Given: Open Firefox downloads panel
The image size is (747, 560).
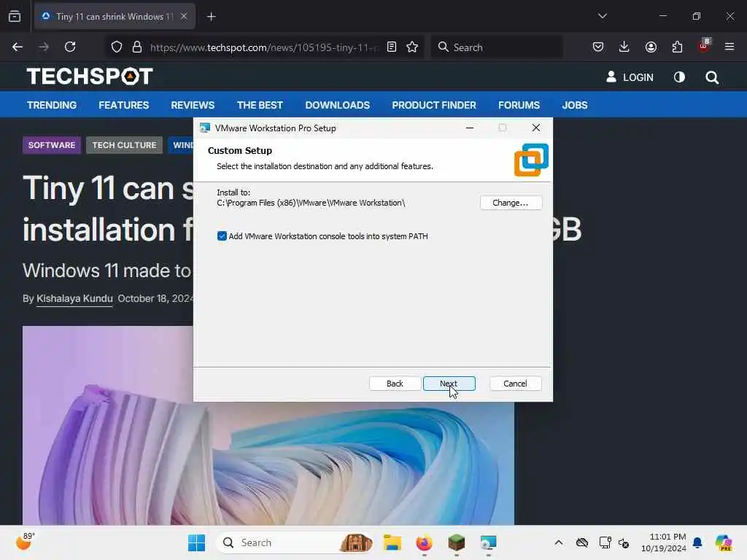Looking at the screenshot, I should click(x=624, y=47).
